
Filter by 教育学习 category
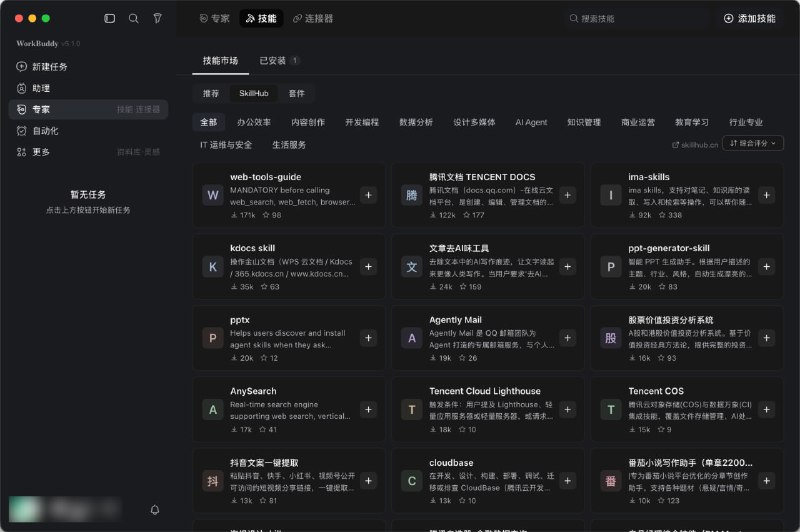[692, 122]
